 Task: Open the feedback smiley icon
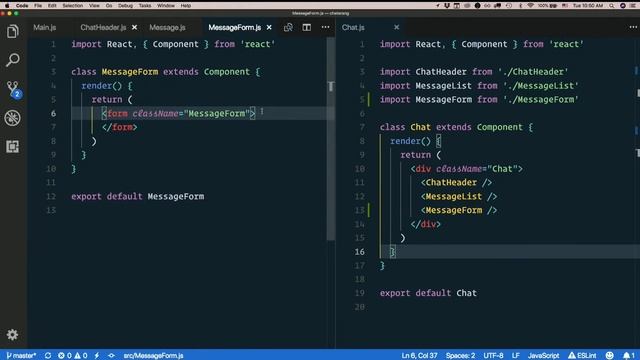click(x=610, y=356)
